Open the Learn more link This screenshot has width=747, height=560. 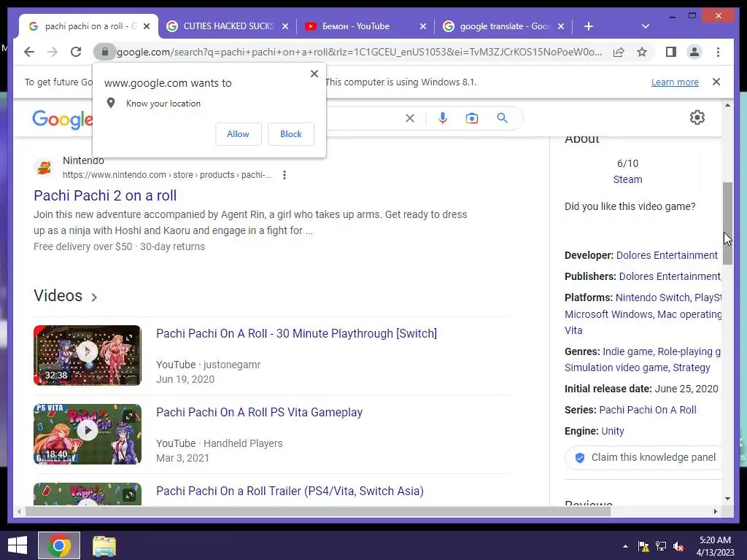[x=675, y=82]
